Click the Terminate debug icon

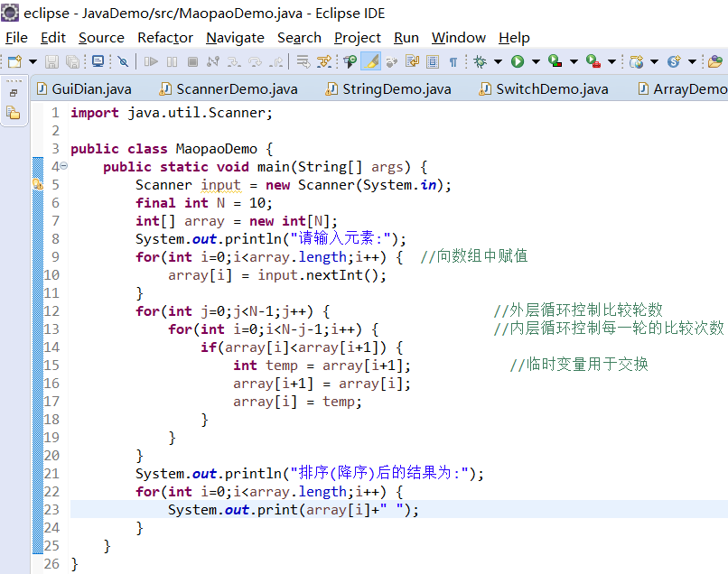192,61
